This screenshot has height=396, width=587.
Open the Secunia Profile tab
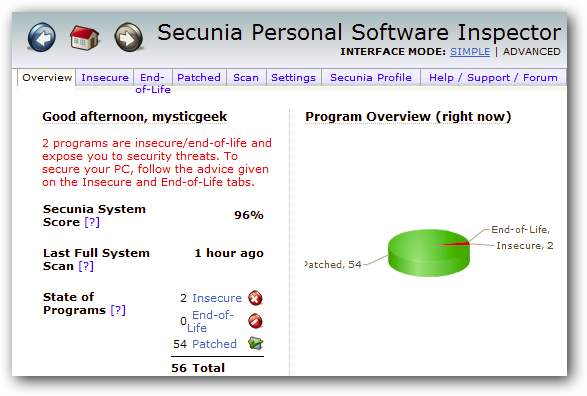[371, 77]
